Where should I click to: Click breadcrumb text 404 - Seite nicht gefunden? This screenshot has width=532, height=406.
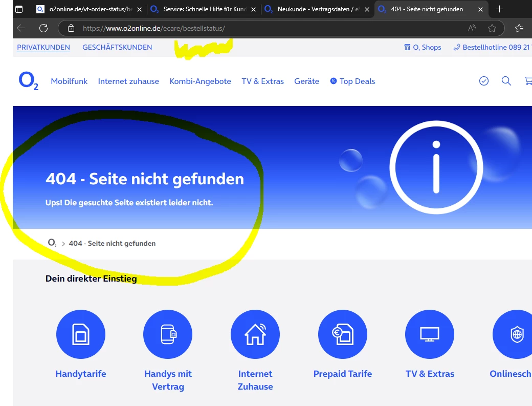click(113, 243)
